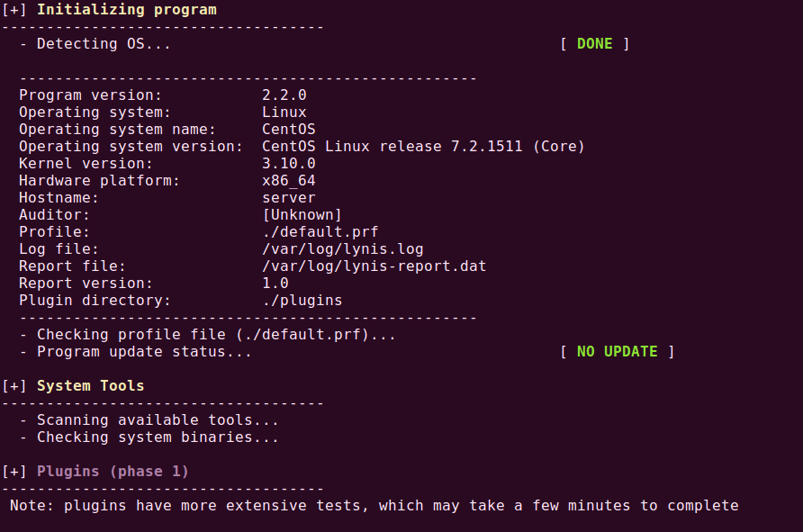Click the green DONE status text
This screenshot has height=532, width=803.
point(594,44)
